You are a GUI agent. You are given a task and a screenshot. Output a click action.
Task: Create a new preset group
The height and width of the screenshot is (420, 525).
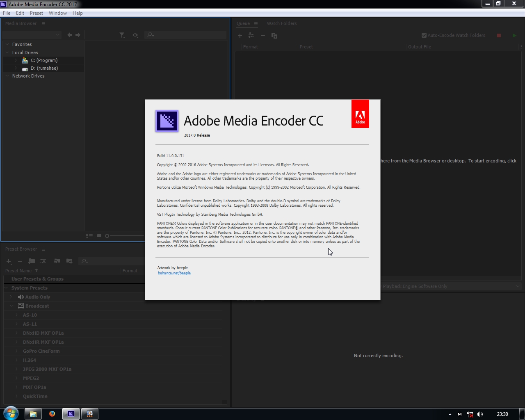pyautogui.click(x=32, y=261)
